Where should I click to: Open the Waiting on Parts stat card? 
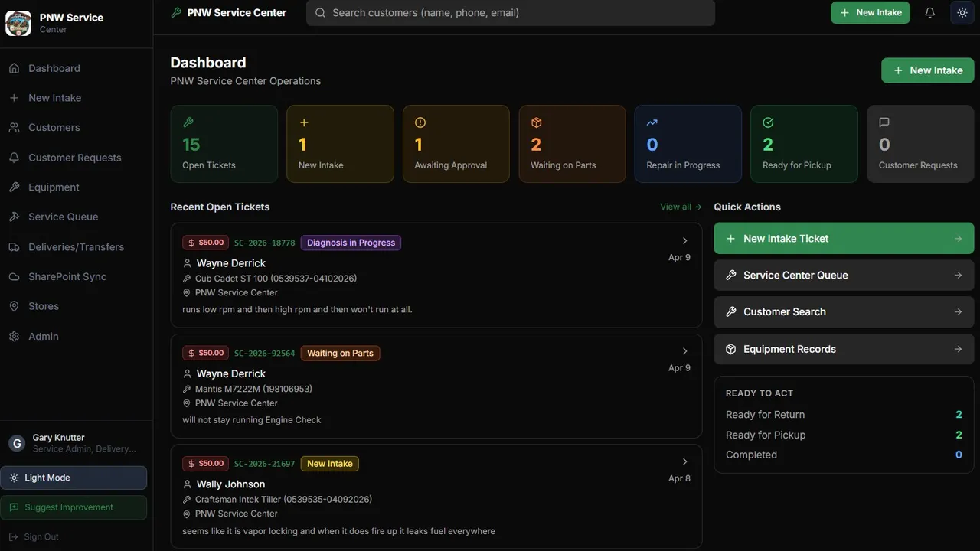coord(572,144)
